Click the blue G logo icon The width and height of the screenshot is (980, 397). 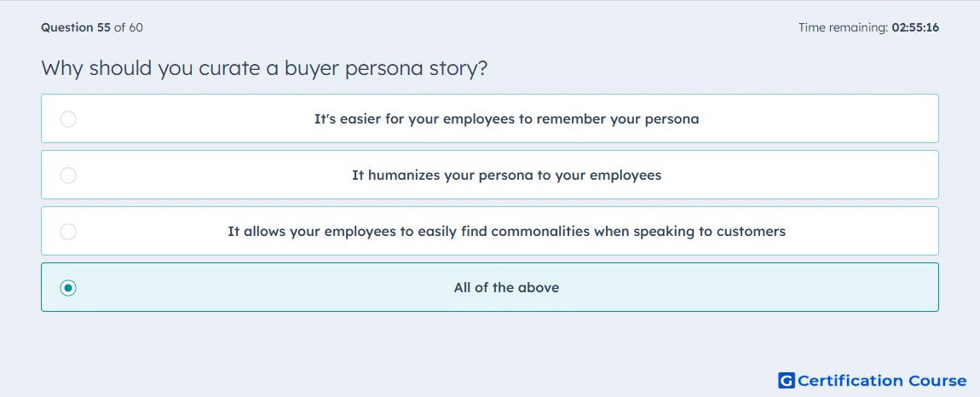pos(787,380)
